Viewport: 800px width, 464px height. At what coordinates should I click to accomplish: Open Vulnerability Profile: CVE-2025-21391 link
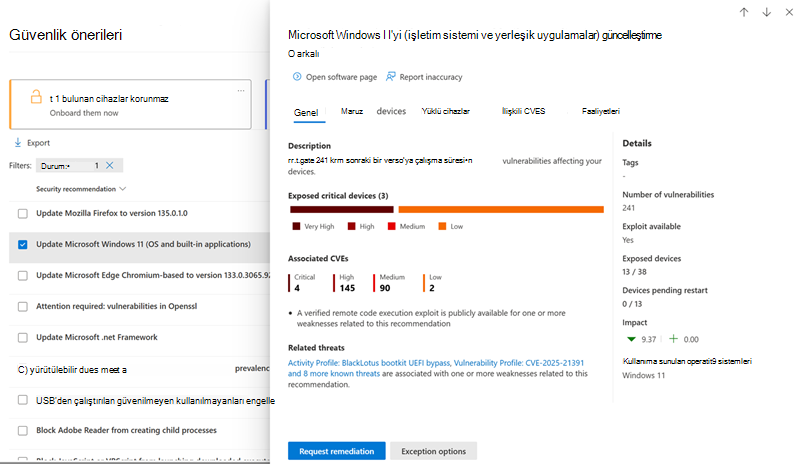click(x=519, y=363)
